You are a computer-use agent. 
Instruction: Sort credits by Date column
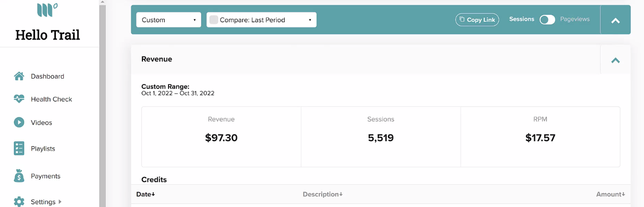146,194
